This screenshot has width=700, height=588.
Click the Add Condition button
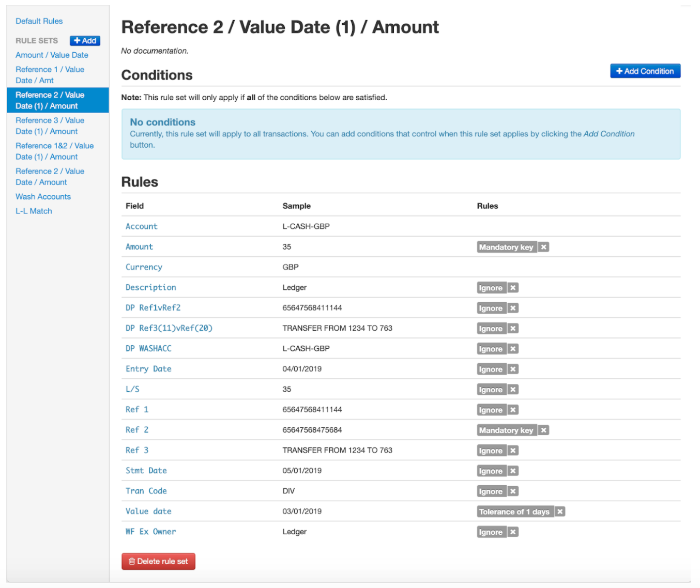(645, 71)
